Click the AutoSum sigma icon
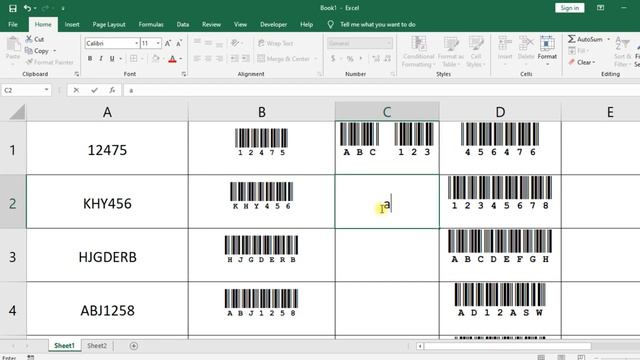The width and height of the screenshot is (640, 360). click(x=571, y=39)
